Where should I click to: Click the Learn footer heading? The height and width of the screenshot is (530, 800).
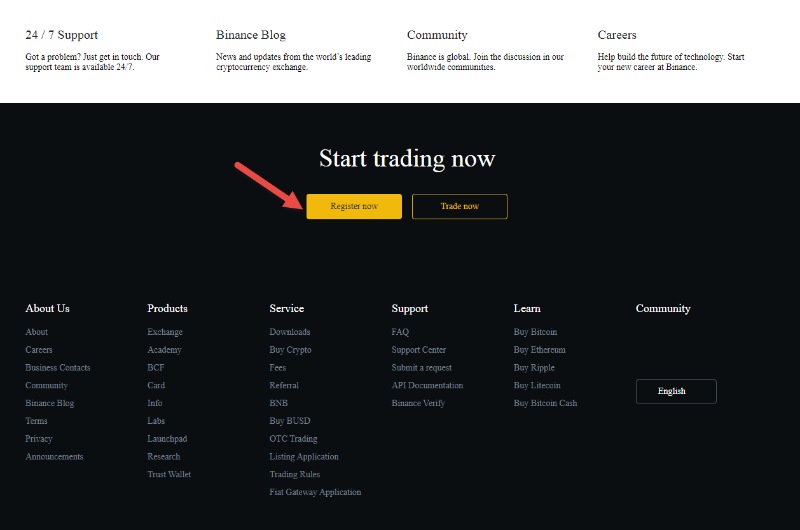[x=527, y=309]
